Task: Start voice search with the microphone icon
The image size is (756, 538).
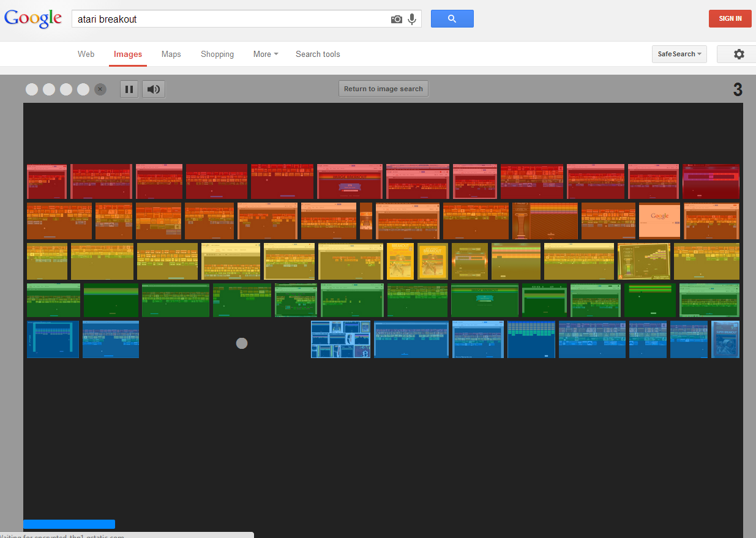Action: pyautogui.click(x=412, y=19)
